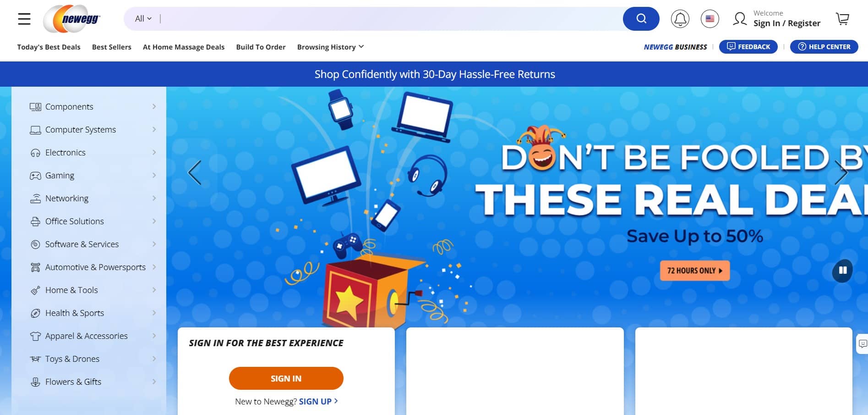Click the user profile icon
868x415 pixels.
point(739,19)
